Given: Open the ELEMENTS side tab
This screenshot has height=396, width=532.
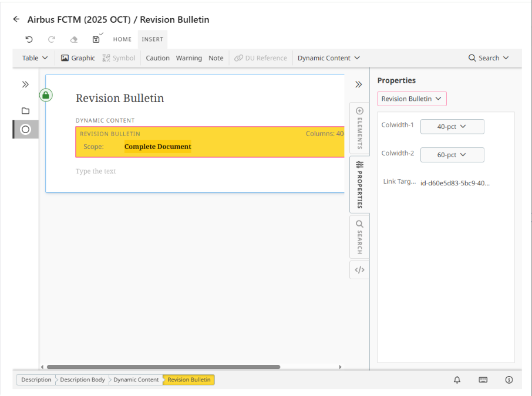Looking at the screenshot, I should (359, 129).
